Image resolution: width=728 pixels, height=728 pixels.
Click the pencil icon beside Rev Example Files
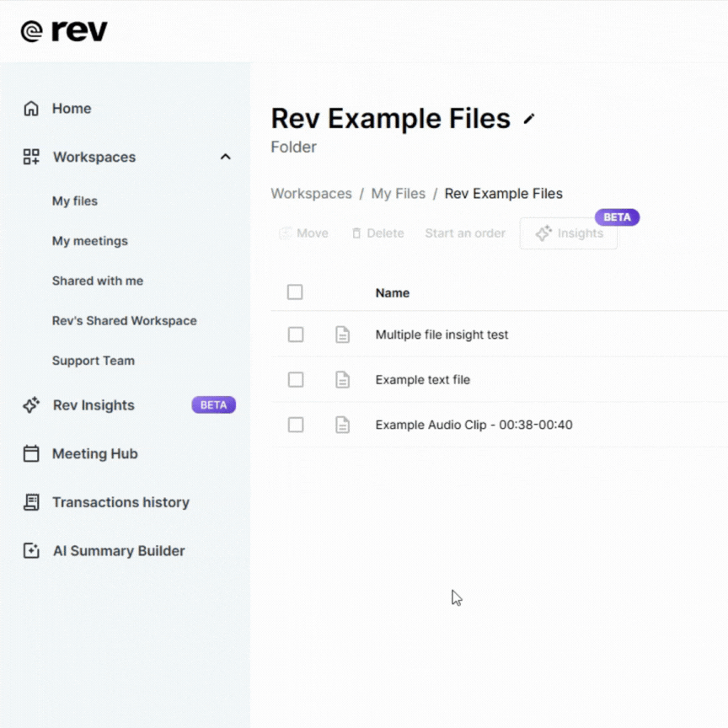tap(529, 119)
